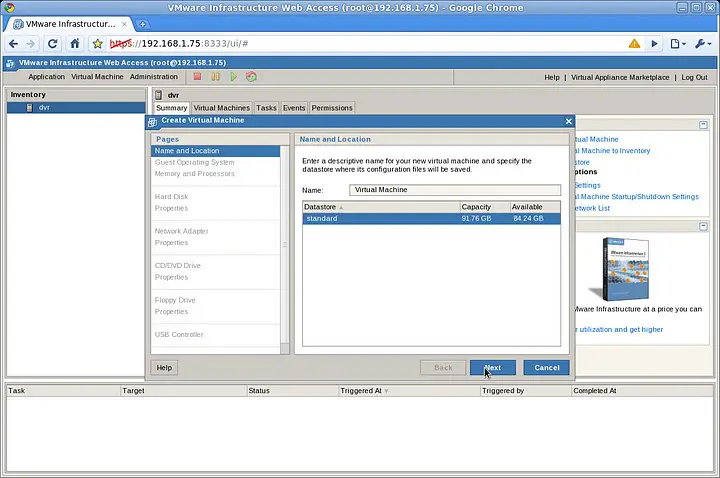Select dvr in the Inventory tree
This screenshot has width=720, height=478.
coord(76,107)
